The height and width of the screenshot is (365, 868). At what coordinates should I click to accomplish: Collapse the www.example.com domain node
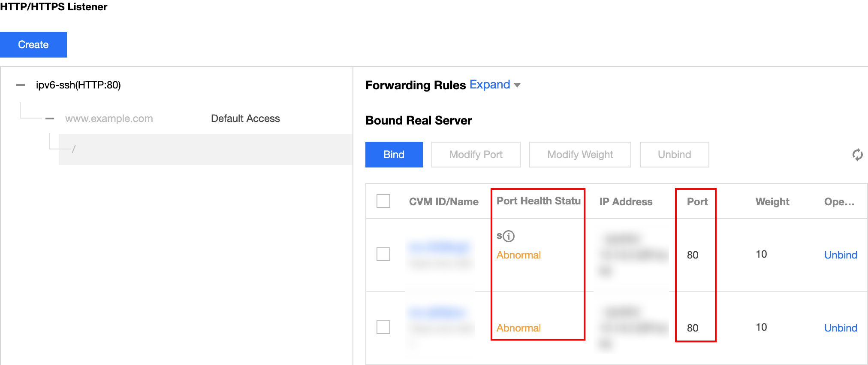click(50, 119)
